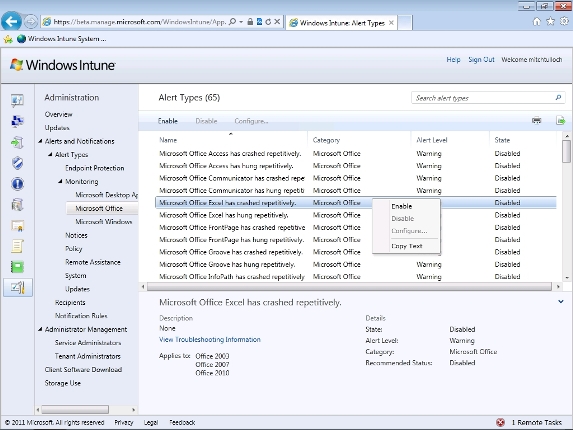Image resolution: width=573 pixels, height=430 pixels.
Task: Open browser favorites star icon
Action: (550, 22)
